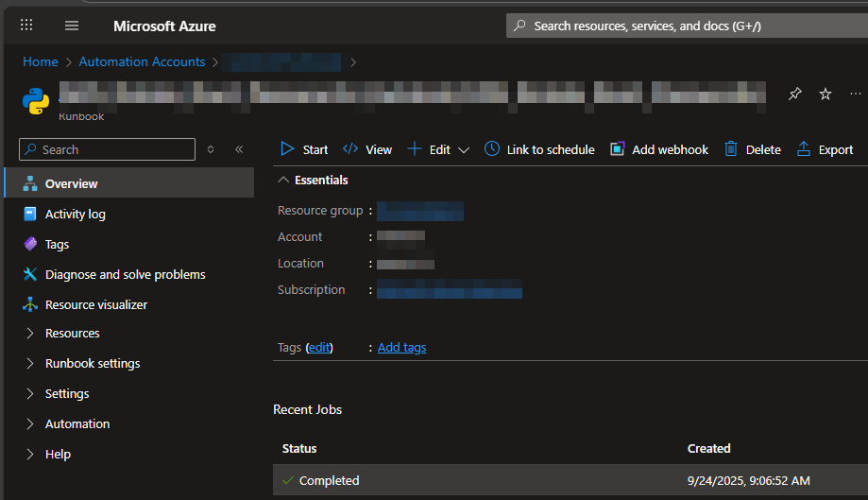Screen dimensions: 868x500
Task: Click the 9/24/2025, 9:06:52 AM timestamp
Action: pyautogui.click(x=748, y=480)
